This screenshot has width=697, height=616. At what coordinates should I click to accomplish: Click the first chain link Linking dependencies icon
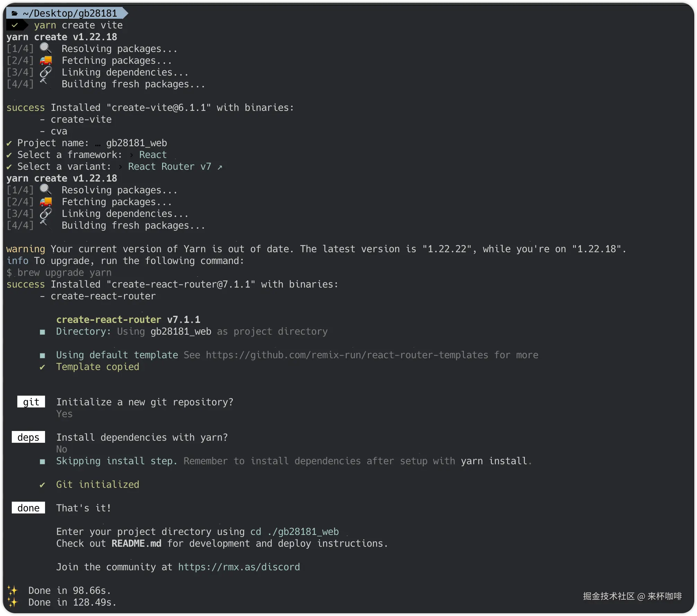point(46,72)
